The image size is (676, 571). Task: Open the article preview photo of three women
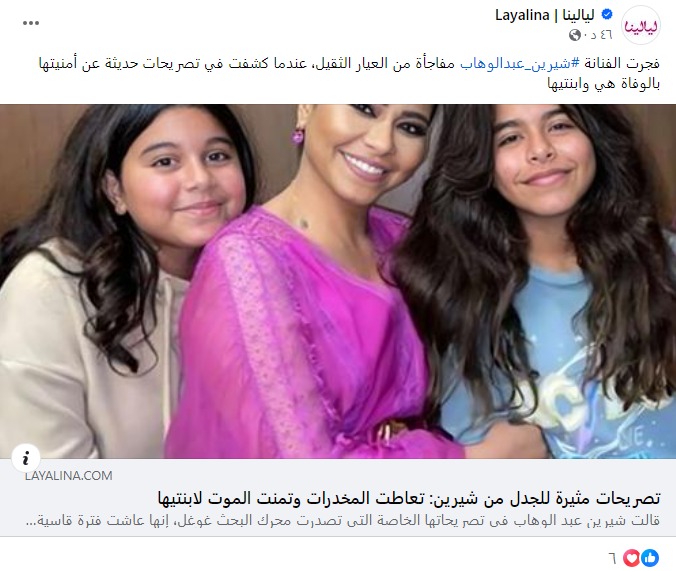point(338,281)
